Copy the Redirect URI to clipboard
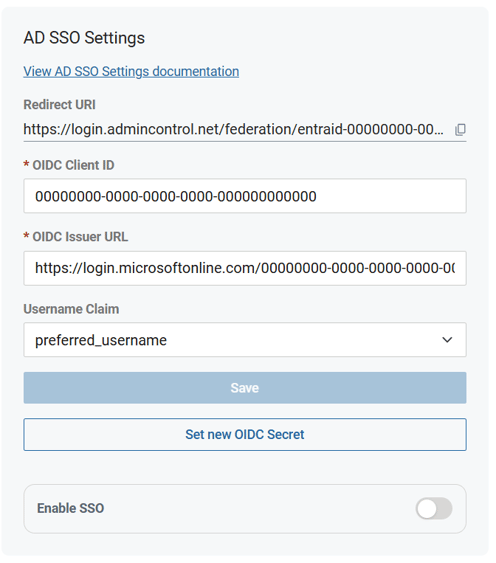 click(x=460, y=130)
